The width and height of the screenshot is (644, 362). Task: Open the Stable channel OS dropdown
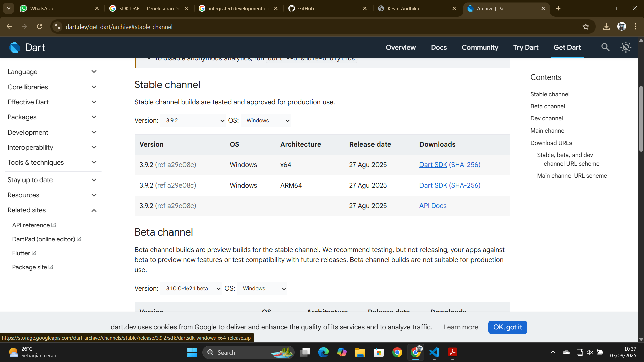coord(266,121)
